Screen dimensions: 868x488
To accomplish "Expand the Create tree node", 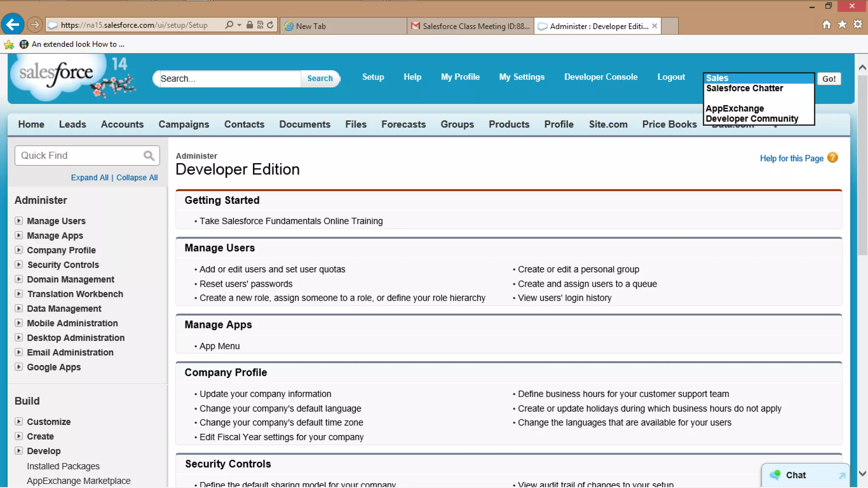I will 19,436.
